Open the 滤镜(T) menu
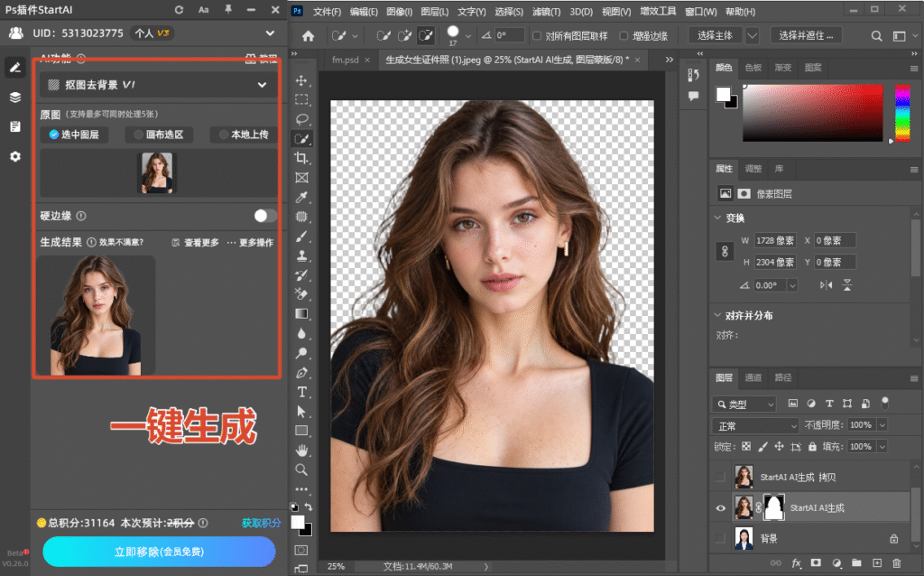This screenshot has height=576, width=924. pyautogui.click(x=546, y=11)
